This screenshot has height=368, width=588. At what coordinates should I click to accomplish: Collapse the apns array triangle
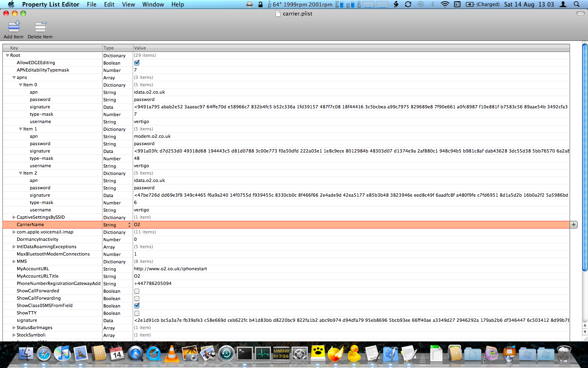coord(14,77)
